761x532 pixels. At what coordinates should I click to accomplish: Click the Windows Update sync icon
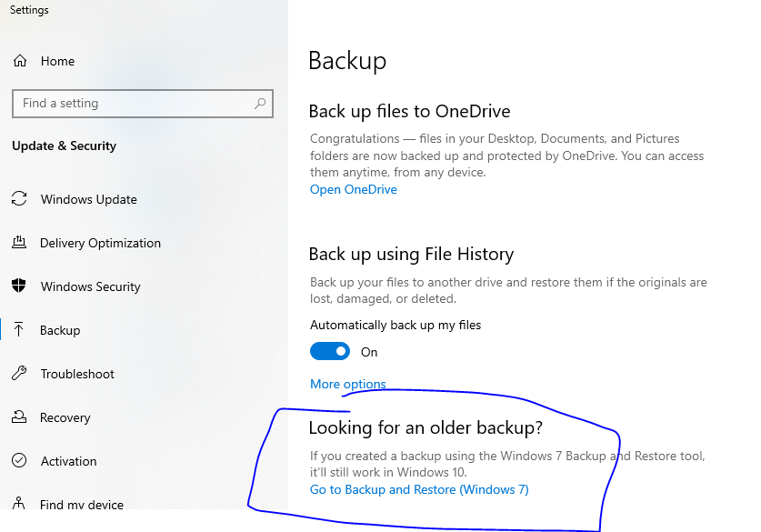pyautogui.click(x=19, y=199)
